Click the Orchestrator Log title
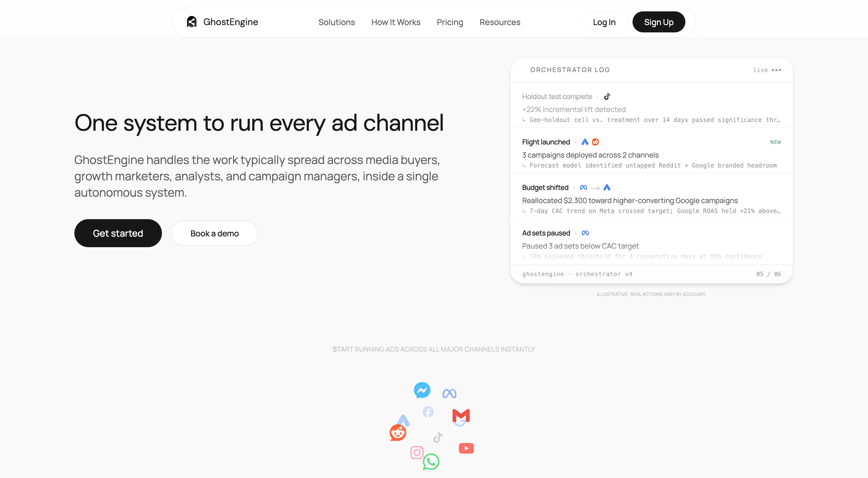The width and height of the screenshot is (868, 478). (x=570, y=70)
